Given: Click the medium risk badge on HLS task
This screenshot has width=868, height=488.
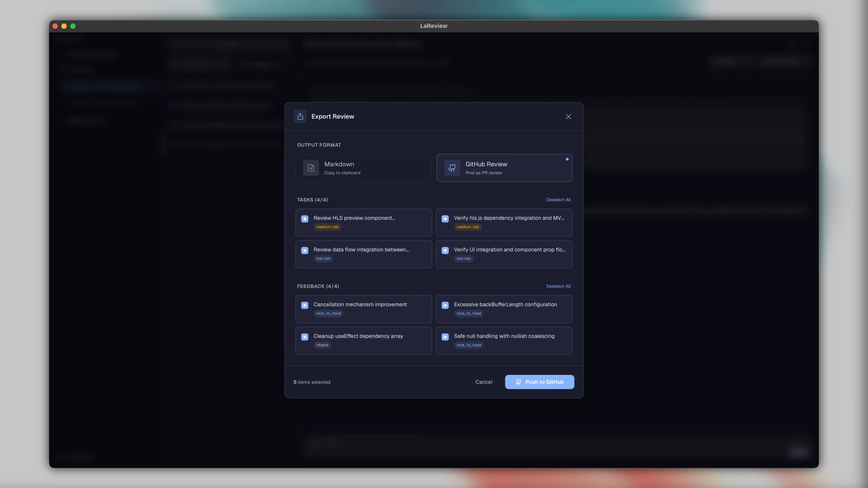Looking at the screenshot, I should tap(327, 227).
